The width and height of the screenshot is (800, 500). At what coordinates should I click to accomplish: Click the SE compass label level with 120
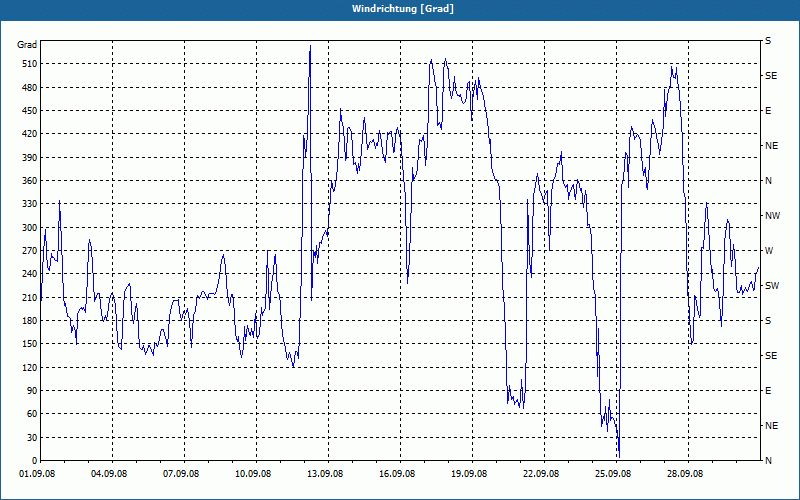coord(771,356)
